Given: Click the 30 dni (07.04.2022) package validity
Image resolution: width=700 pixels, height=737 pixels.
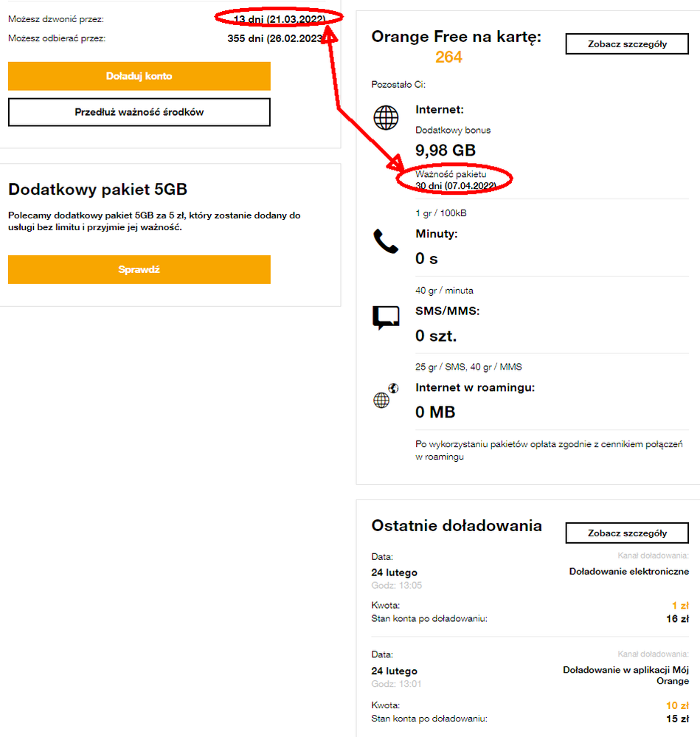Looking at the screenshot, I should [454, 186].
